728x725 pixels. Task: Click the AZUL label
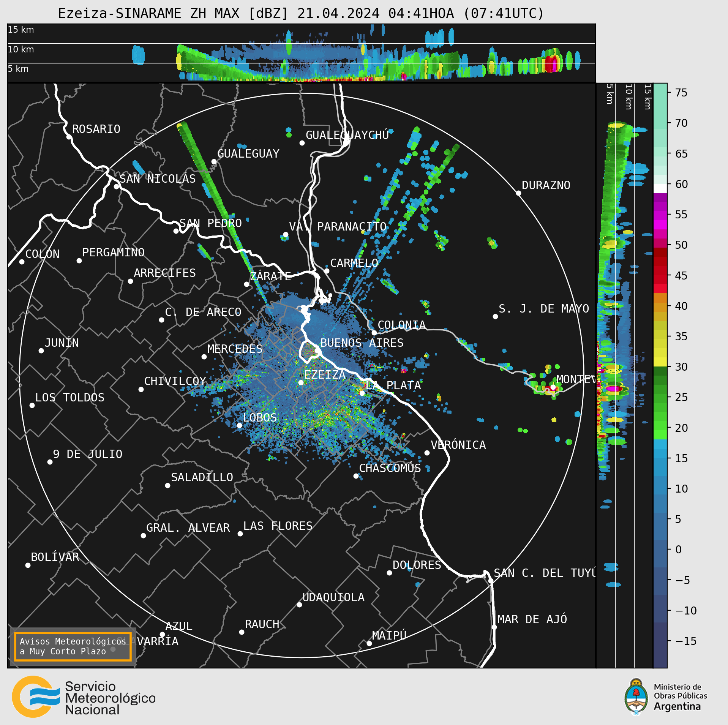(179, 626)
